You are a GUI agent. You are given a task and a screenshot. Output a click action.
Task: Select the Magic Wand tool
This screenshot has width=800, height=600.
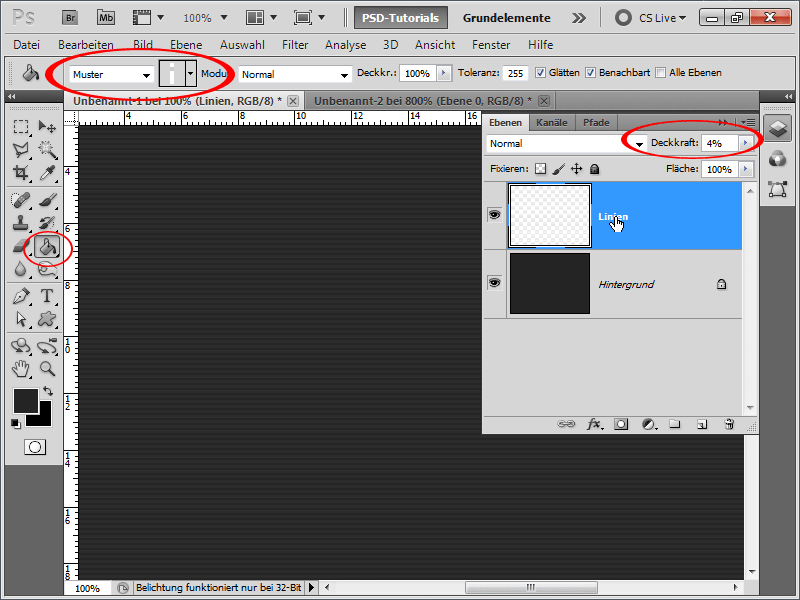[47, 149]
